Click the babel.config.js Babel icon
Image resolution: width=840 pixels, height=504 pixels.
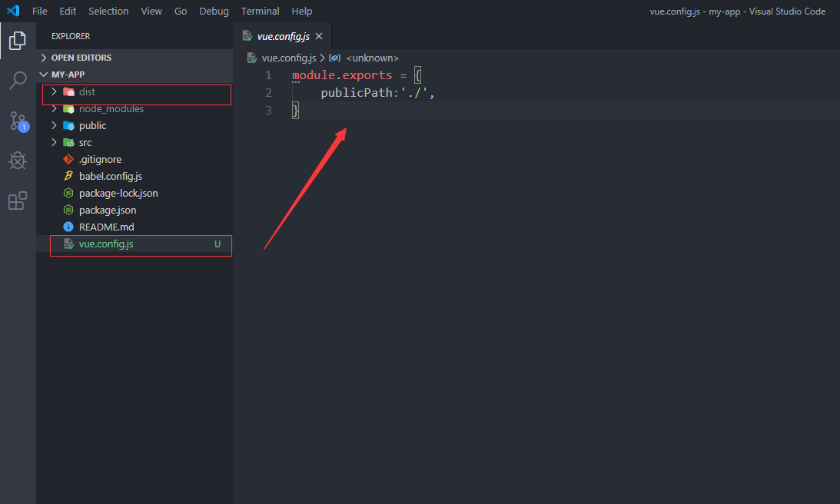tap(68, 176)
